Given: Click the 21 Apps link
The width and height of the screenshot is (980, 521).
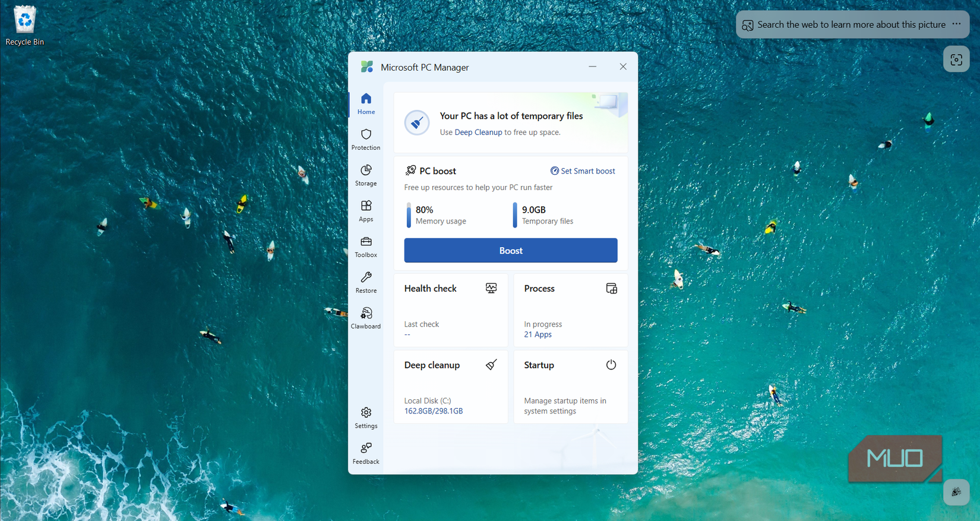Looking at the screenshot, I should click(538, 334).
